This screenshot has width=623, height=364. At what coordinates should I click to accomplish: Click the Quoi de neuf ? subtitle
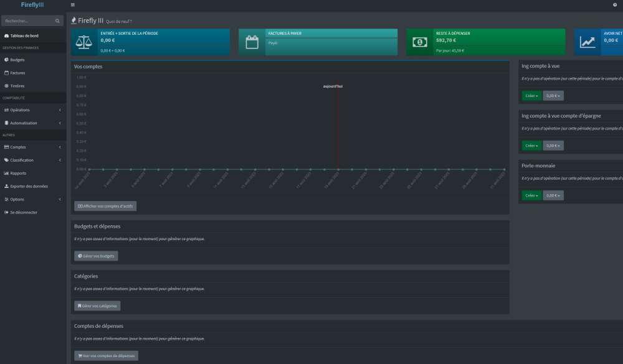(x=119, y=21)
